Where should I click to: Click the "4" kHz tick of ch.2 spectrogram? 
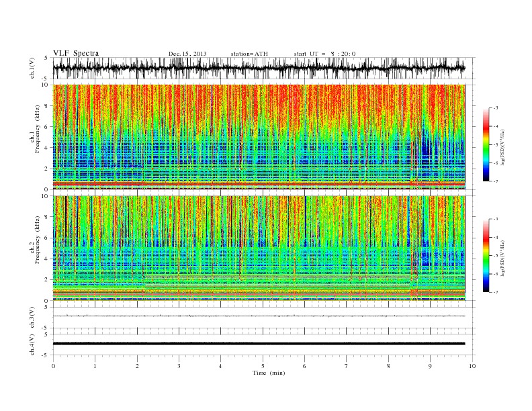point(47,259)
